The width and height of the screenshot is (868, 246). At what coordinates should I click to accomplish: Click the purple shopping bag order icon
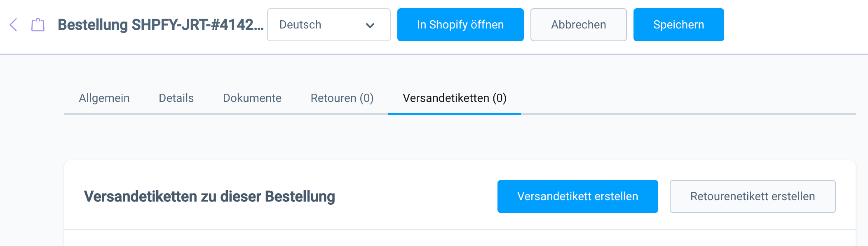38,25
